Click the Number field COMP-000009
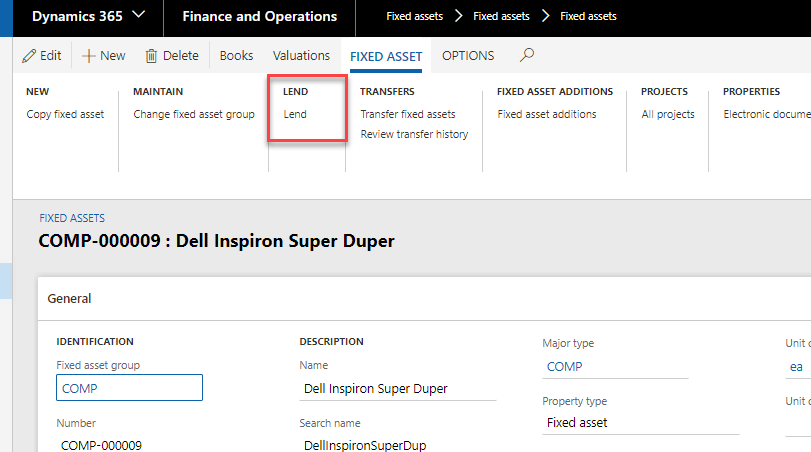The height and width of the screenshot is (452, 811). point(101,445)
